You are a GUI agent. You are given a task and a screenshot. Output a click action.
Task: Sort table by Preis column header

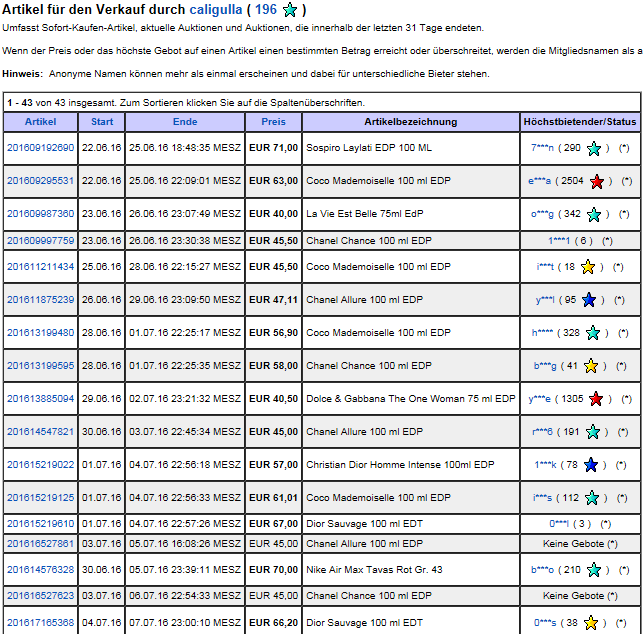[274, 122]
